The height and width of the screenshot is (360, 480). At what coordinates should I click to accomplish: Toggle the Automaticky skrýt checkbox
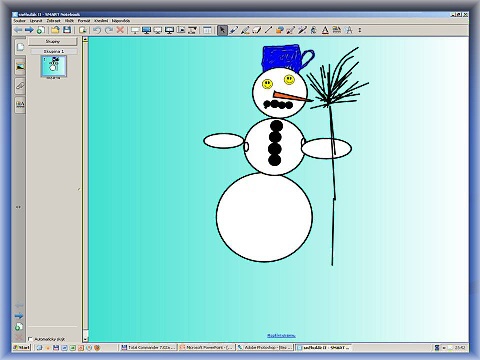click(30, 339)
